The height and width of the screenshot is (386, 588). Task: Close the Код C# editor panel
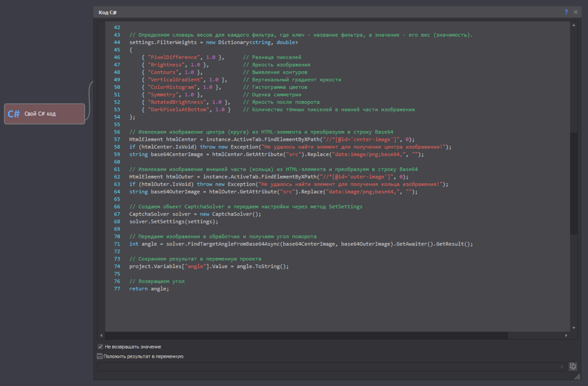(x=576, y=12)
